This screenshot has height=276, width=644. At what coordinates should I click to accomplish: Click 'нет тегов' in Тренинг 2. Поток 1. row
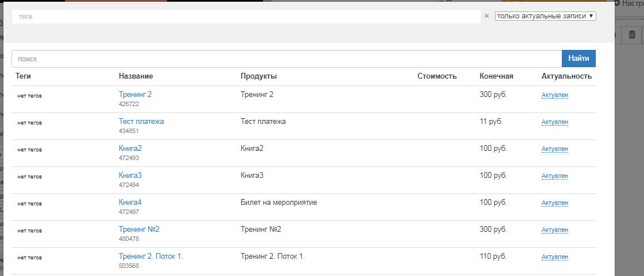pyautogui.click(x=29, y=258)
